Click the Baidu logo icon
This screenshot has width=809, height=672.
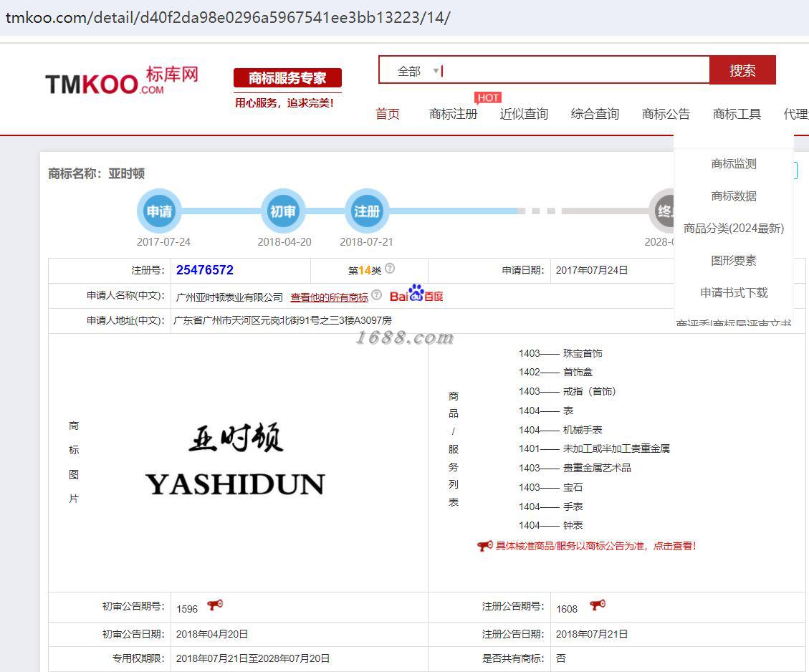coord(416,294)
